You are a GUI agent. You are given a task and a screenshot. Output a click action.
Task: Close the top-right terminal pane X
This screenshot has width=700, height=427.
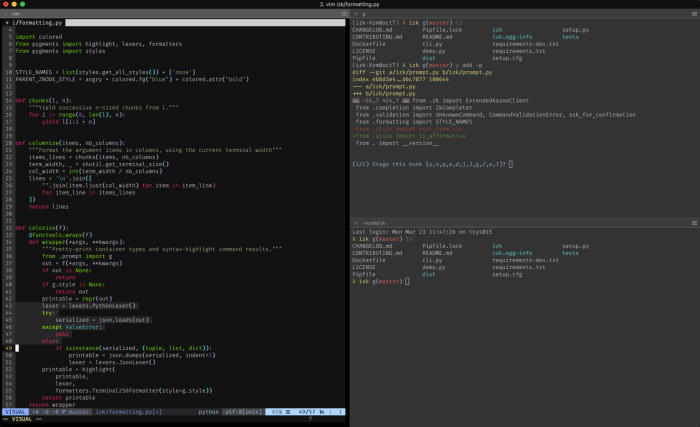pyautogui.click(x=356, y=14)
